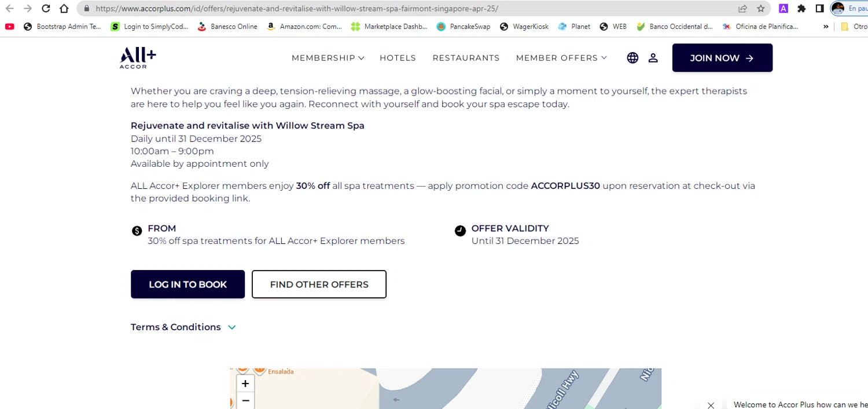868x409 pixels.
Task: Open the Banco Occidental bookmark
Action: pos(675,27)
